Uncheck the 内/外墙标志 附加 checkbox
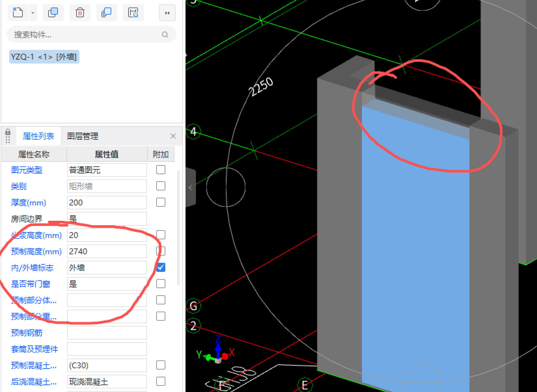The width and height of the screenshot is (537, 392). click(161, 267)
